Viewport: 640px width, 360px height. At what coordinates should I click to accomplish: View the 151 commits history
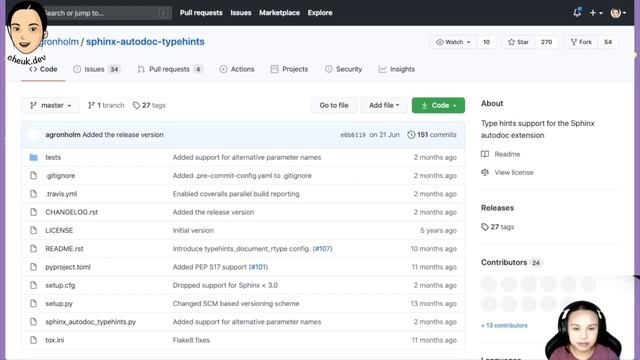tap(432, 135)
